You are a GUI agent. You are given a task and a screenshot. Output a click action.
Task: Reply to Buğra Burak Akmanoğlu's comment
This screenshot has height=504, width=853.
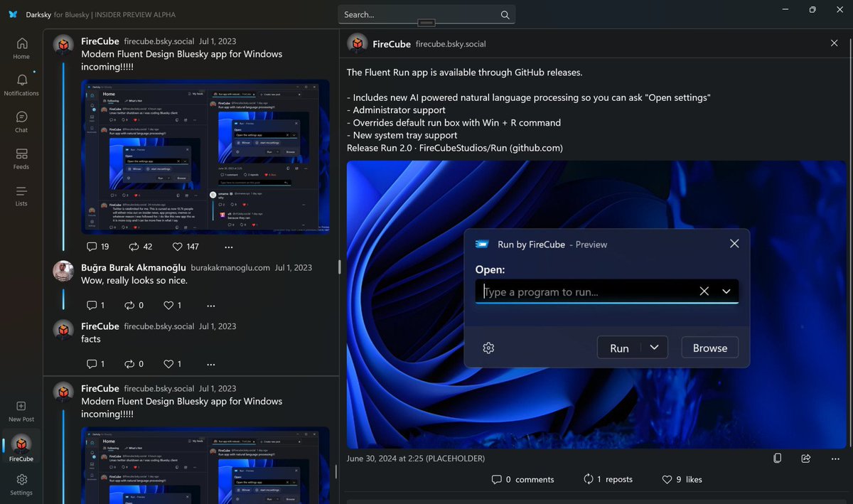click(x=95, y=305)
